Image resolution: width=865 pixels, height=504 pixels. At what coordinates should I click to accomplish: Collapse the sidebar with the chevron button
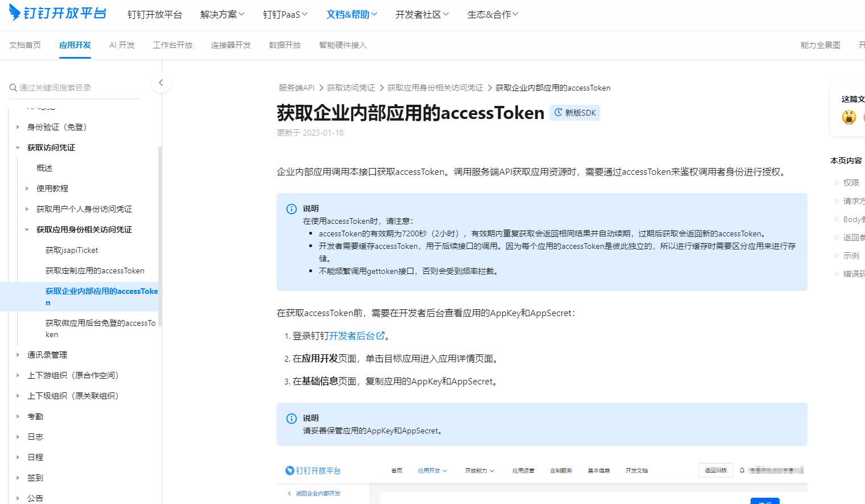tap(161, 83)
